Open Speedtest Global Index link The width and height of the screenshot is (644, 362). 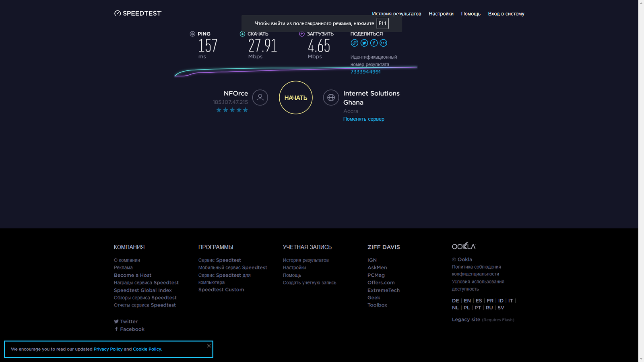click(142, 290)
